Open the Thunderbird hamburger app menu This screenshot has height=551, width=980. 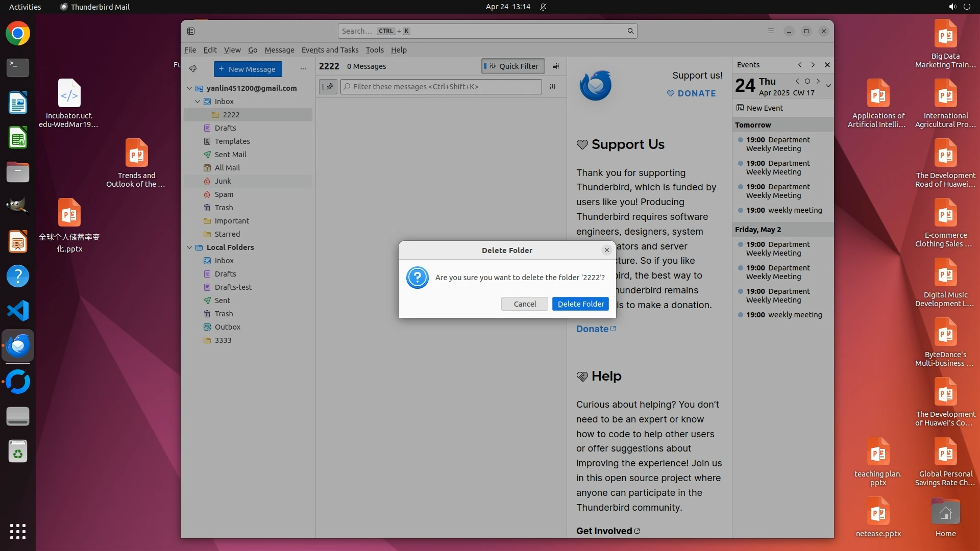click(771, 31)
